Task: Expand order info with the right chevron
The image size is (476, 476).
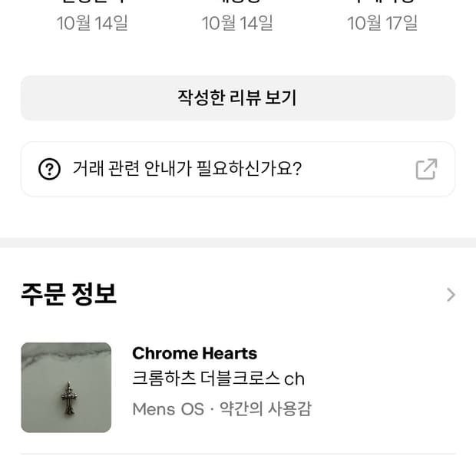Action: 451,295
